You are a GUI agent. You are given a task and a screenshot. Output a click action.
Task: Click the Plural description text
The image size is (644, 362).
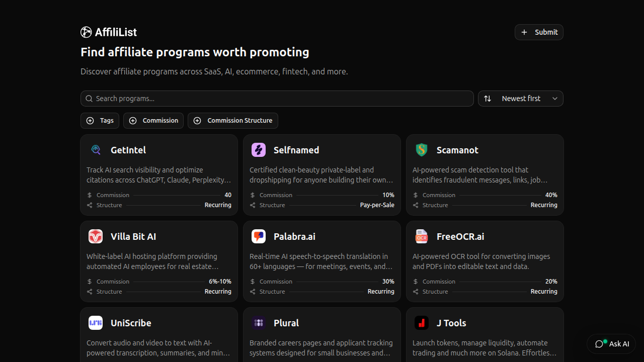coord(321,348)
